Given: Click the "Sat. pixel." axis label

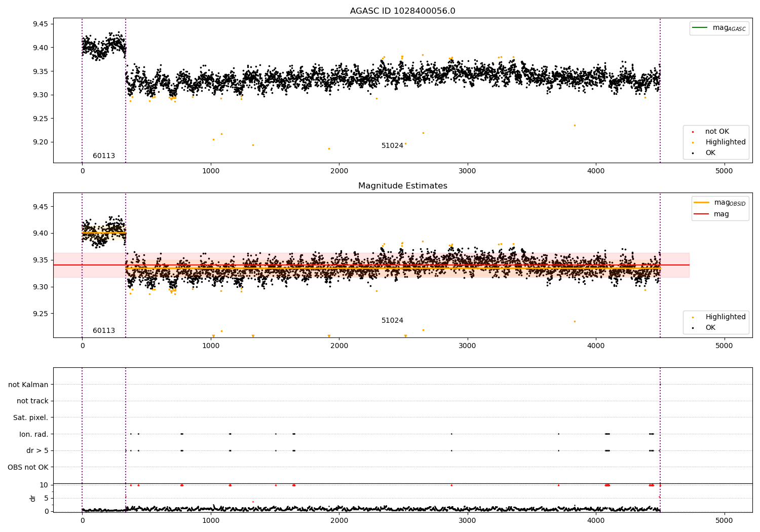Looking at the screenshot, I should pos(31,417).
